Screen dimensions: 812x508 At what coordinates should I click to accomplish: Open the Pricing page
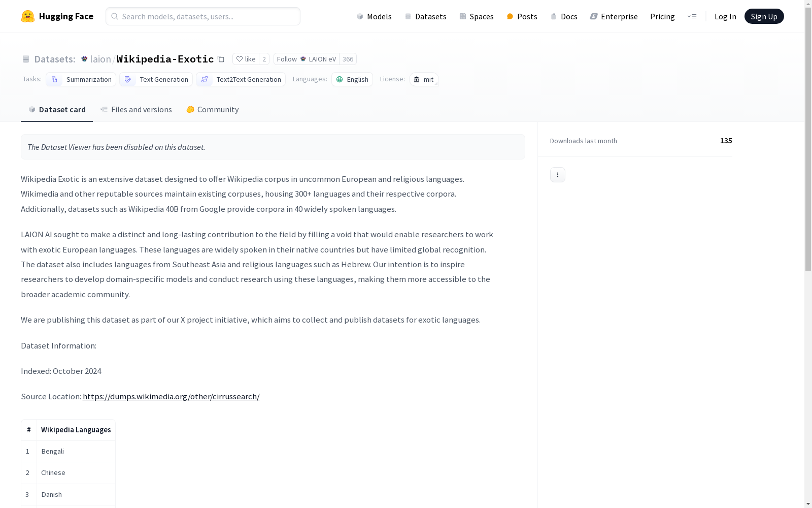662,16
